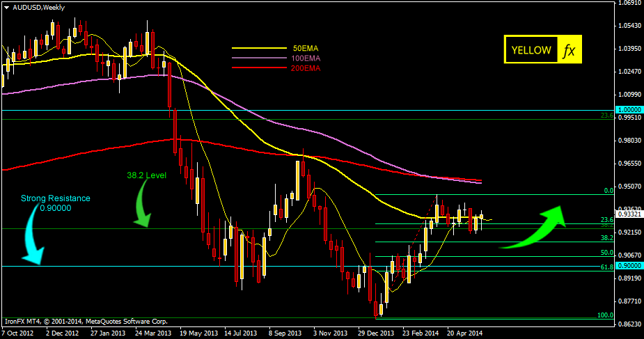This screenshot has height=339, width=644.
Task: Click the YELLOW logo box
Action: 531,51
